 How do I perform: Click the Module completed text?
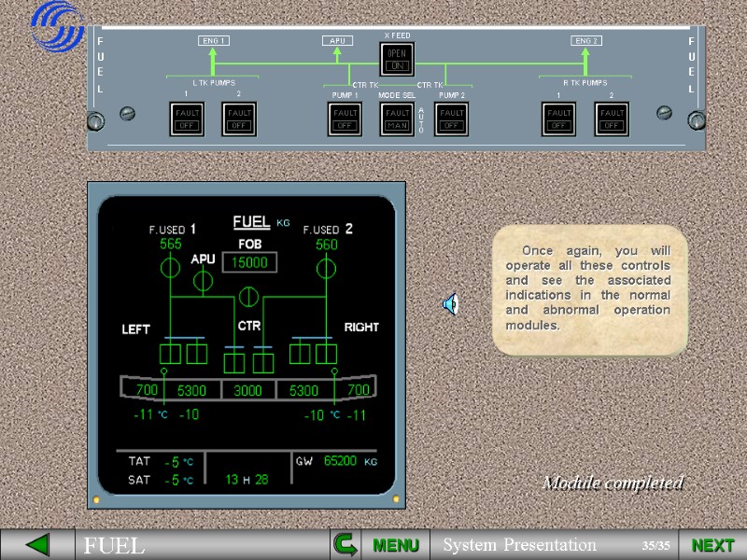coord(614,483)
